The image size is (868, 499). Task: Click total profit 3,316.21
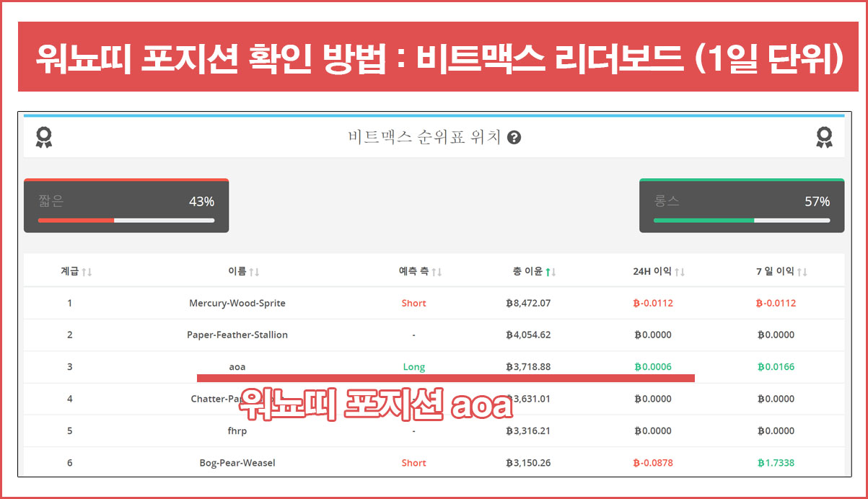528,430
